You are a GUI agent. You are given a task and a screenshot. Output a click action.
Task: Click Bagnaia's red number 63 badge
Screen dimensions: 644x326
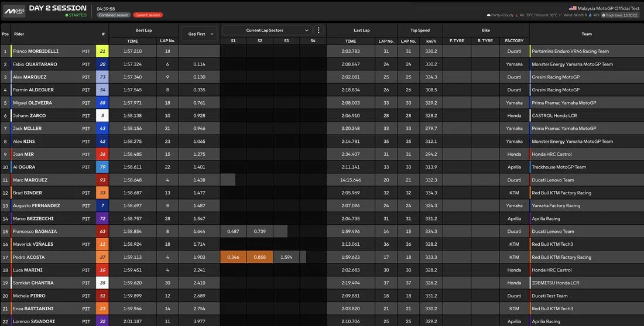pyautogui.click(x=102, y=232)
